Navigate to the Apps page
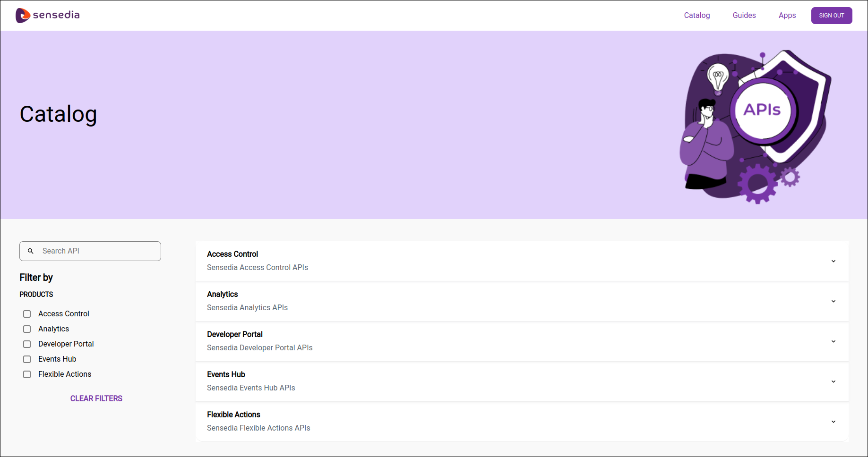Viewport: 868px width, 457px height. [x=787, y=15]
